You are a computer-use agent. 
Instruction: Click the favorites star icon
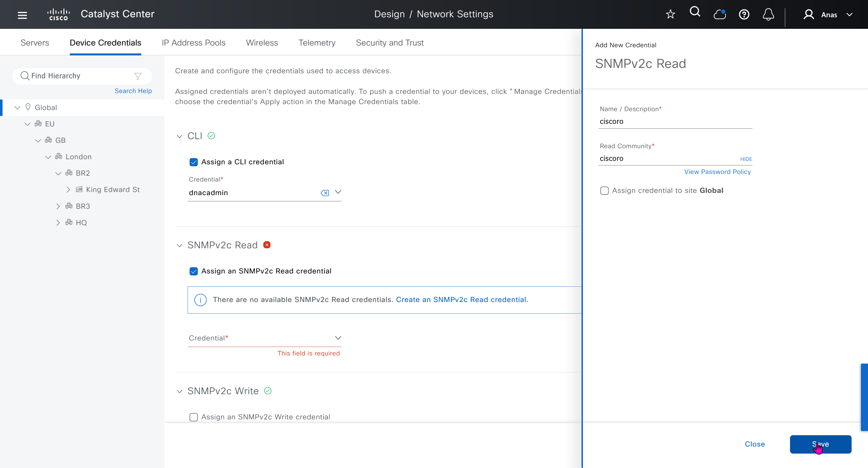pyautogui.click(x=670, y=14)
